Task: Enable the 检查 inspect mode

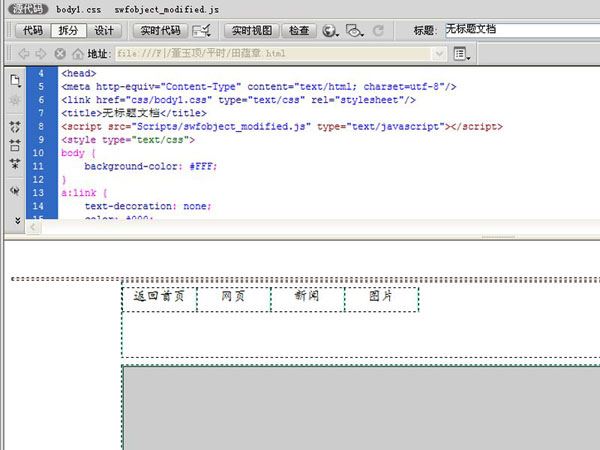Action: tap(298, 30)
